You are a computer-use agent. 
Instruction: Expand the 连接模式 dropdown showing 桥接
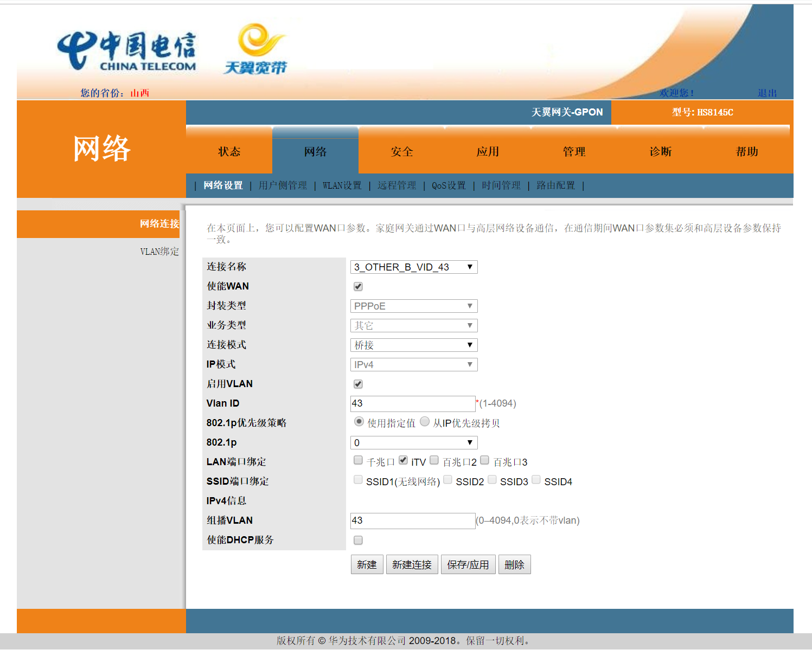tap(413, 345)
